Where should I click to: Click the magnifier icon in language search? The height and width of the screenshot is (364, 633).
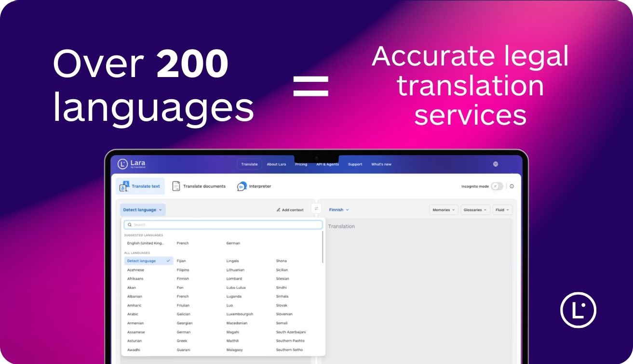[130, 224]
